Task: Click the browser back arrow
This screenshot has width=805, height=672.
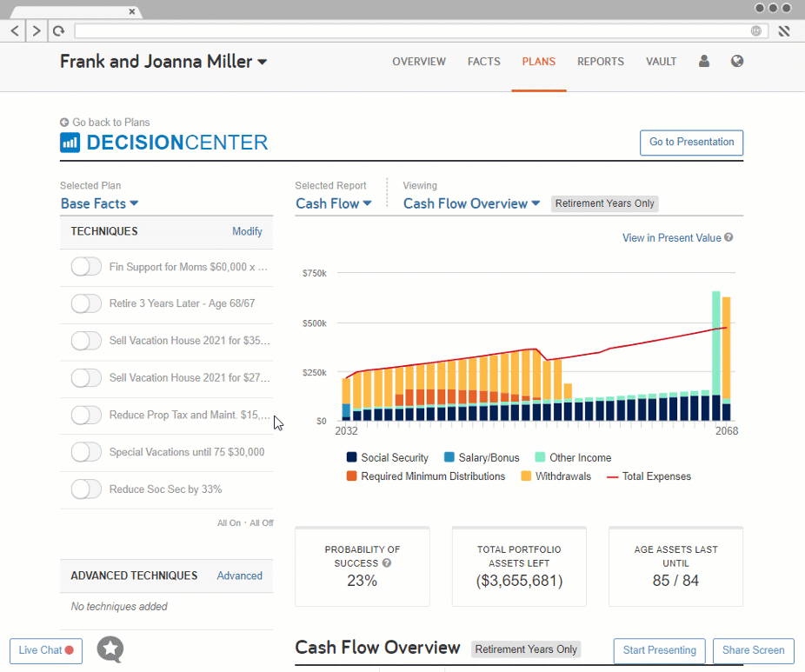Action: point(15,30)
